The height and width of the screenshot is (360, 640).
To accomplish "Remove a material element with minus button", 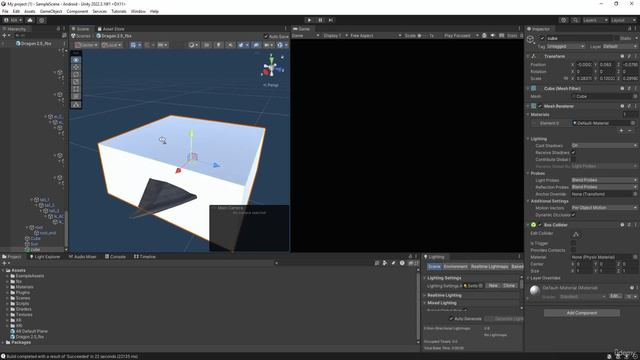I will (630, 131).
